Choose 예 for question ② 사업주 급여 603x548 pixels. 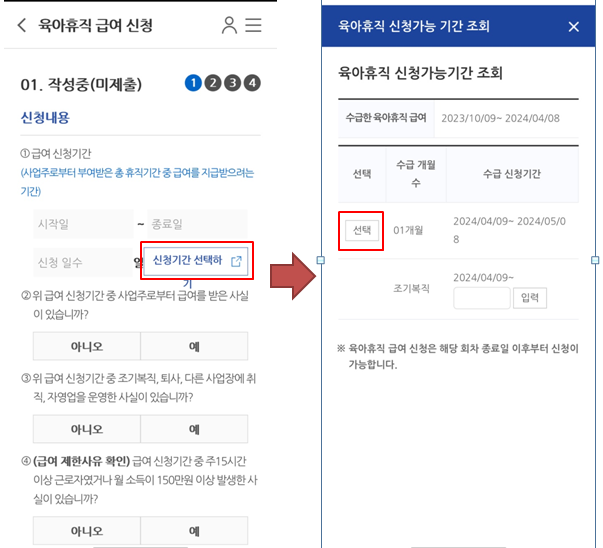[x=194, y=346]
